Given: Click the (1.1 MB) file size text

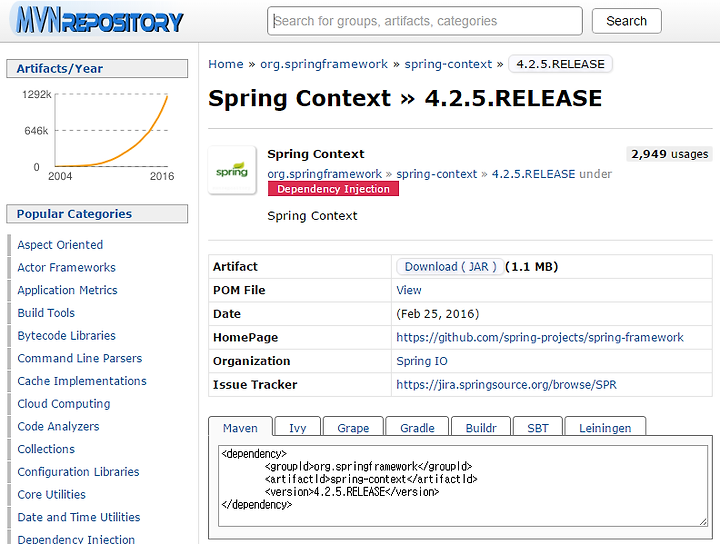Looking at the screenshot, I should coord(531,267).
